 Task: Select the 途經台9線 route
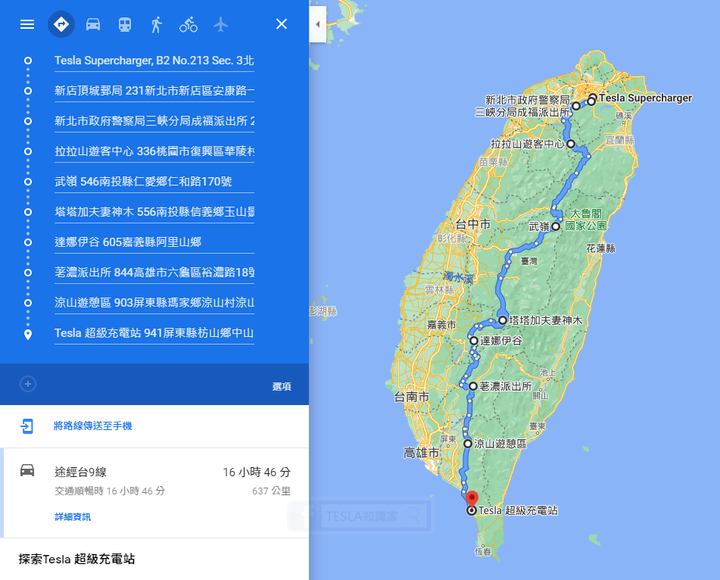[x=154, y=493]
